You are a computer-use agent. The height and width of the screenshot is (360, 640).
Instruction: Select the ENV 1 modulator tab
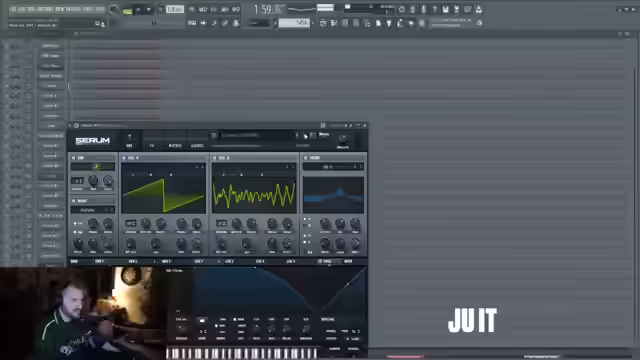(100, 261)
